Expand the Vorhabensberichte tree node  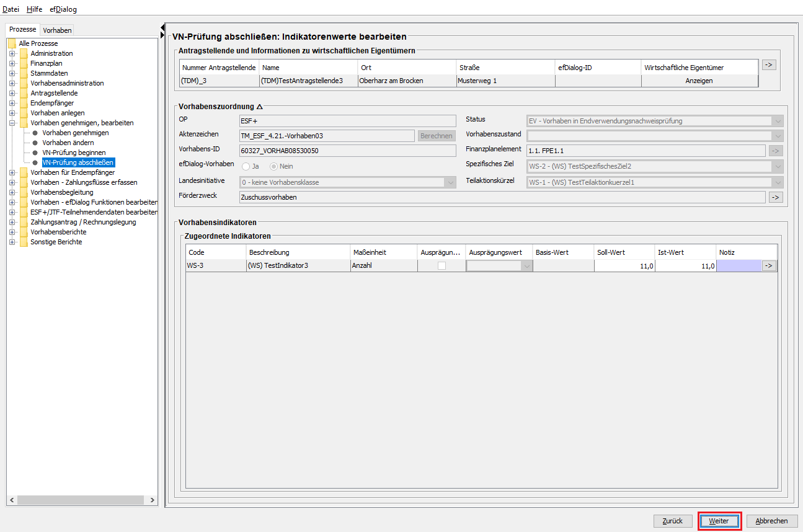pos(12,232)
